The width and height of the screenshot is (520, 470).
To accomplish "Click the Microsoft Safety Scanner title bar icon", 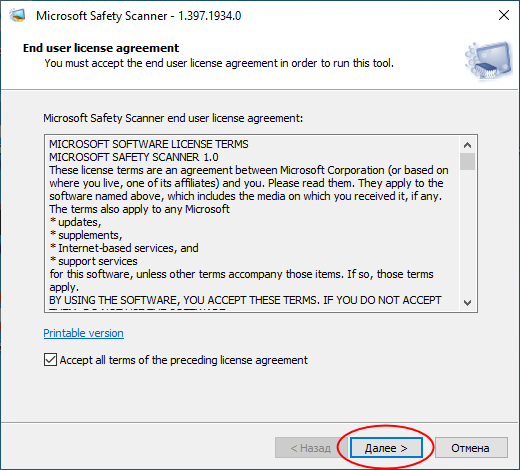I will pyautogui.click(x=17, y=15).
